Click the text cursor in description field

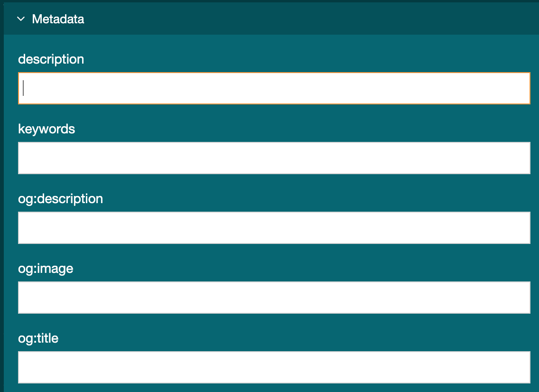click(x=23, y=88)
